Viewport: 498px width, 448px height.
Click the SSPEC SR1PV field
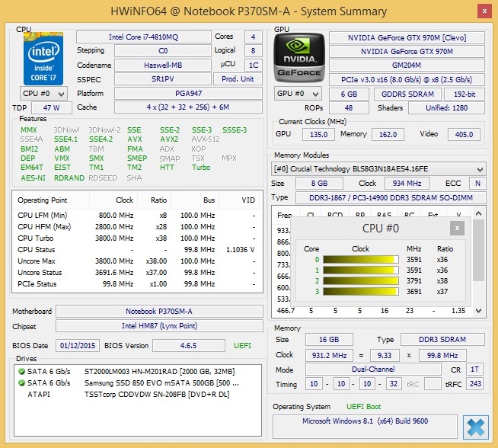[x=163, y=78]
